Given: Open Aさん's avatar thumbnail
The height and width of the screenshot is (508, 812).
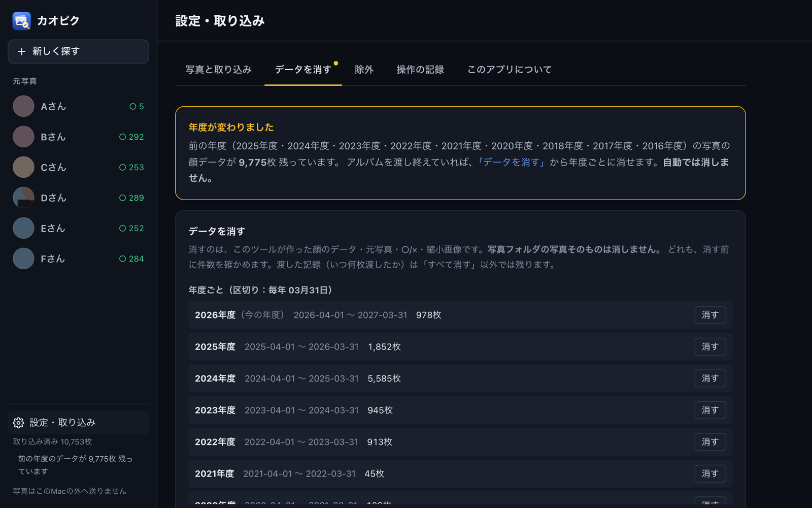Looking at the screenshot, I should pyautogui.click(x=23, y=106).
